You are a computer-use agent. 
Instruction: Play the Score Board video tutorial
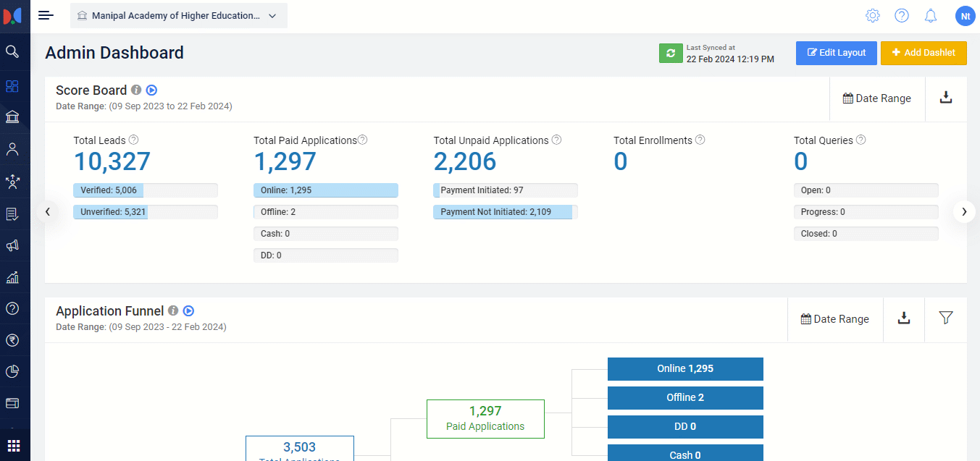pyautogui.click(x=151, y=90)
